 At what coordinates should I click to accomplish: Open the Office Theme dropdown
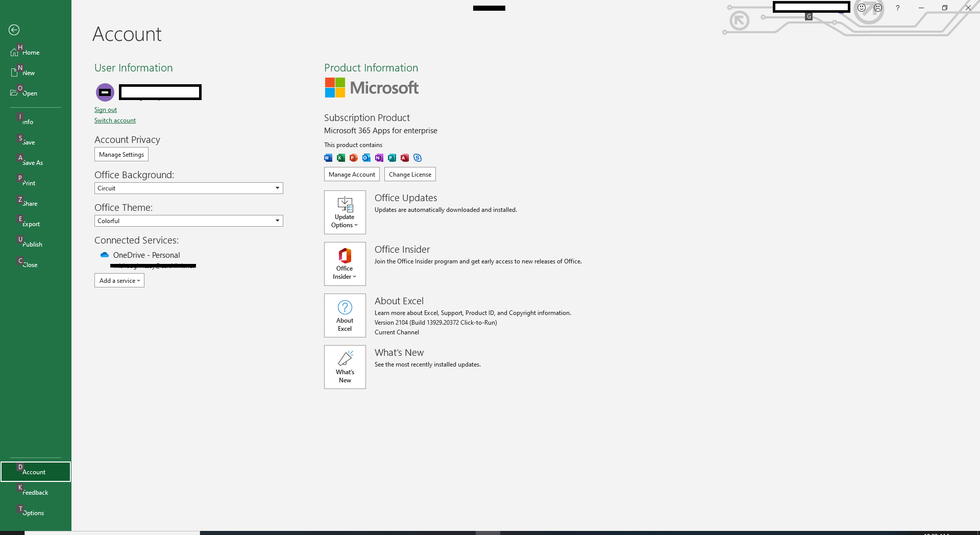click(189, 221)
